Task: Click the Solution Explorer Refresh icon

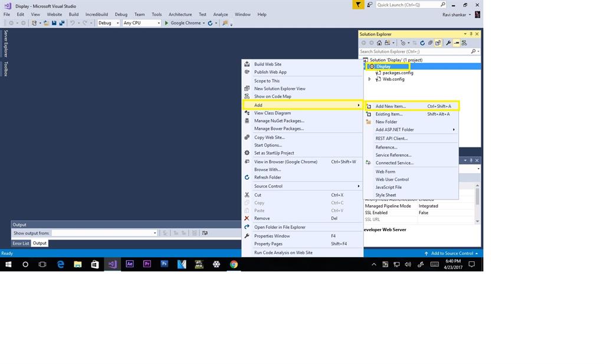Action: tap(422, 42)
